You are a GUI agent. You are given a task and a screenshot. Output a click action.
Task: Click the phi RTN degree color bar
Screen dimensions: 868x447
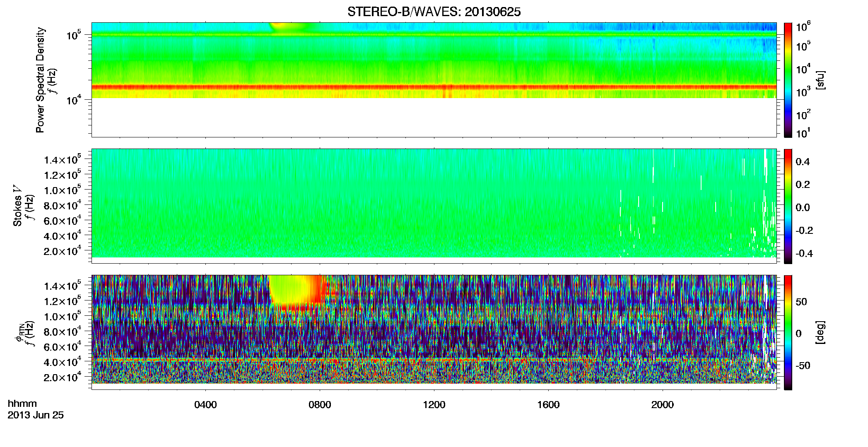click(788, 332)
